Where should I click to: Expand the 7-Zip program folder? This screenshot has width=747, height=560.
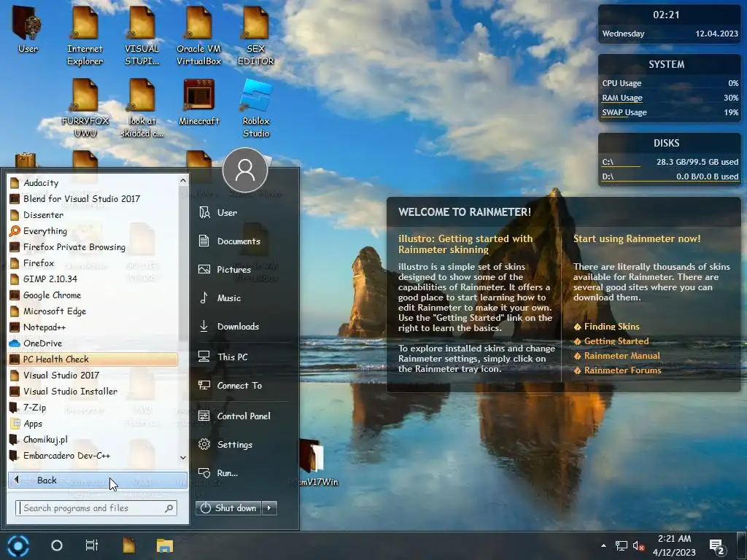[x=93, y=408]
